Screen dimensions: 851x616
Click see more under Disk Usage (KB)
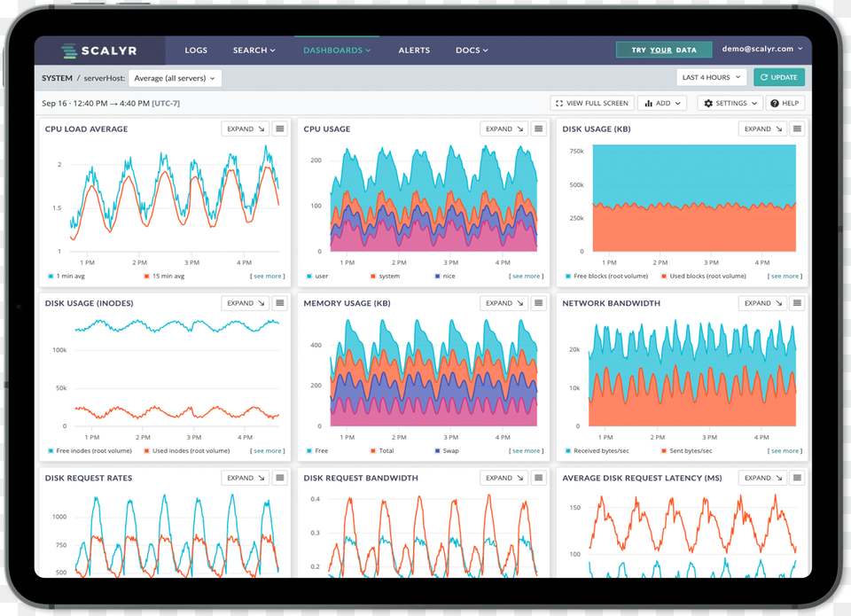(x=785, y=276)
